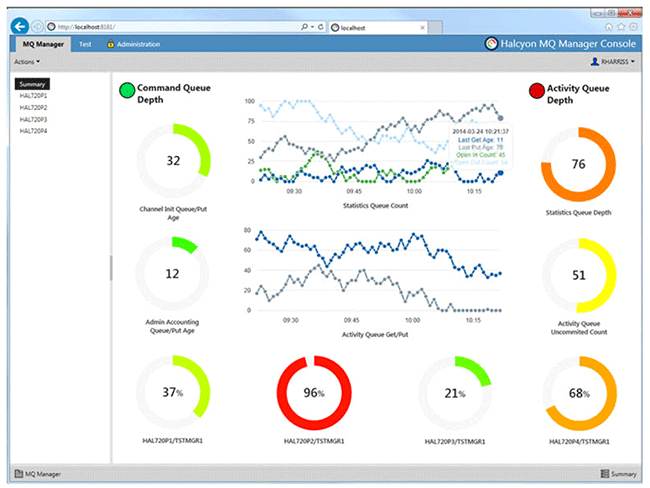Click the HAL720P1/TSTMGR1 37% gauge
The height and width of the screenshot is (488, 650).
(x=173, y=392)
